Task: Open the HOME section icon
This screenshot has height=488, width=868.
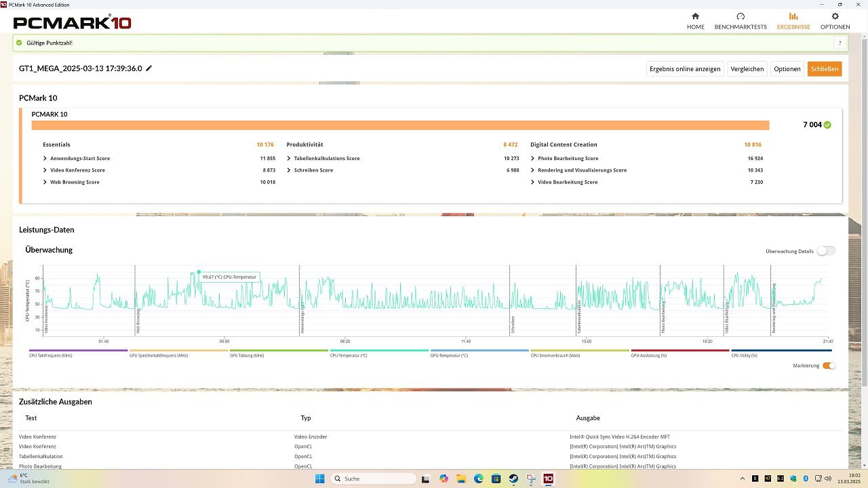Action: (695, 16)
